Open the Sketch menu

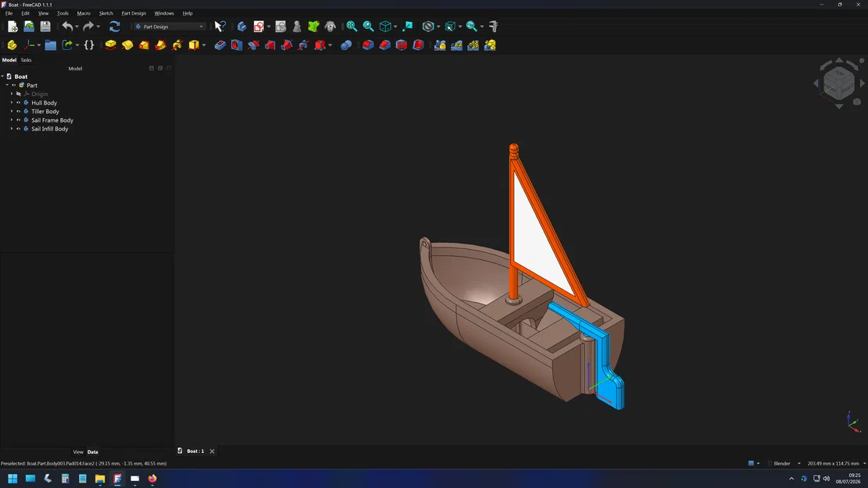click(x=105, y=13)
